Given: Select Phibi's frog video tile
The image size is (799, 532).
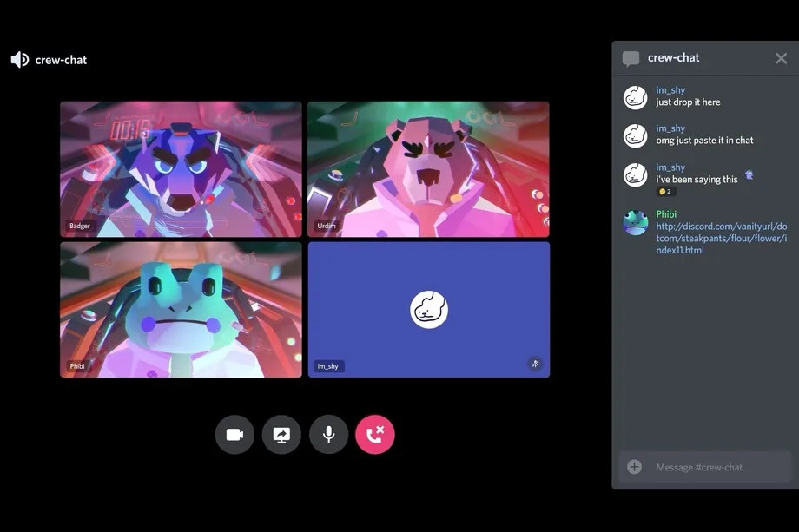Looking at the screenshot, I should [x=181, y=310].
